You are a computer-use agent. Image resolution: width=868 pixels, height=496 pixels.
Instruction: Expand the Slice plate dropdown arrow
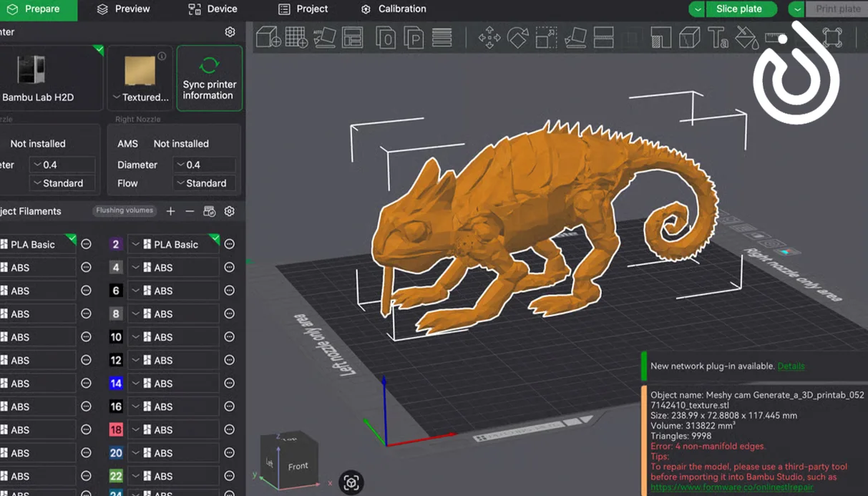tap(696, 9)
